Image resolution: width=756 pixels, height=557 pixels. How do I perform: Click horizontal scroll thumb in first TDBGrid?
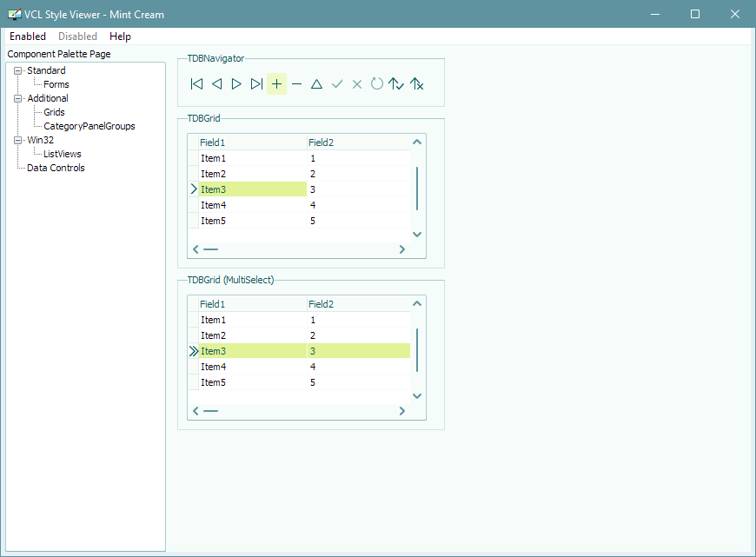[x=210, y=249]
